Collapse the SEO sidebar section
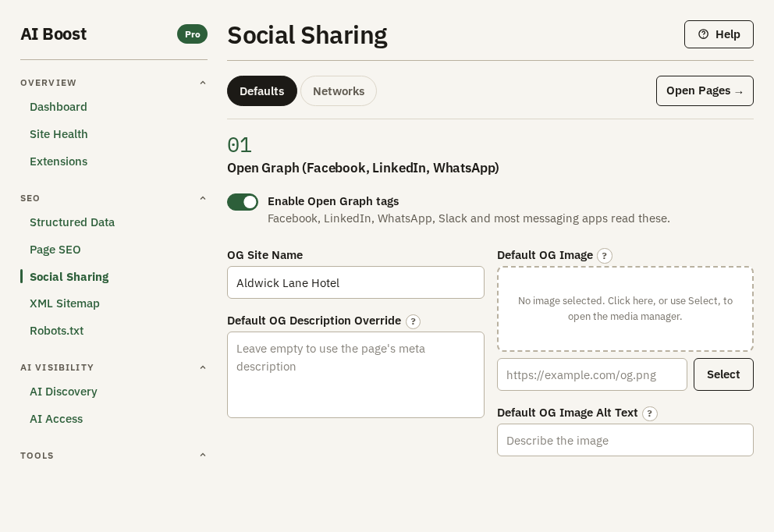774x532 pixels. (114, 198)
